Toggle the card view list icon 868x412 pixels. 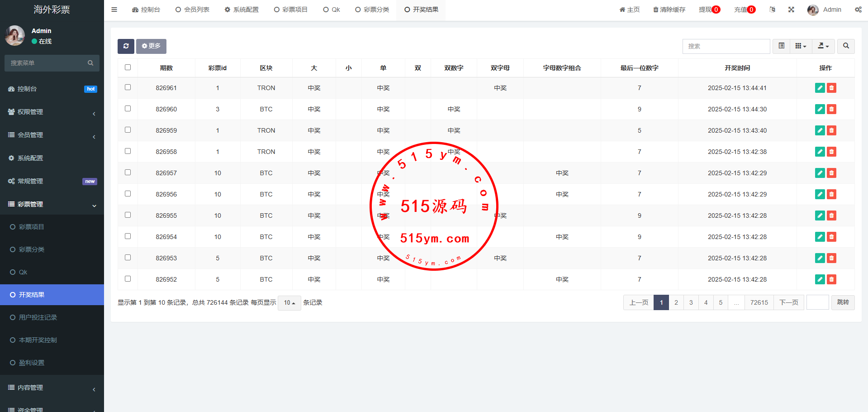781,46
